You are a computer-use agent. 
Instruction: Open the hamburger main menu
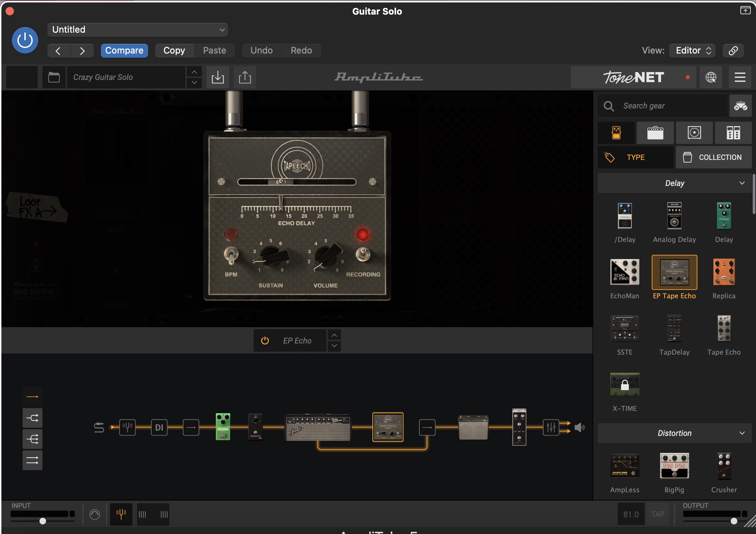[740, 77]
